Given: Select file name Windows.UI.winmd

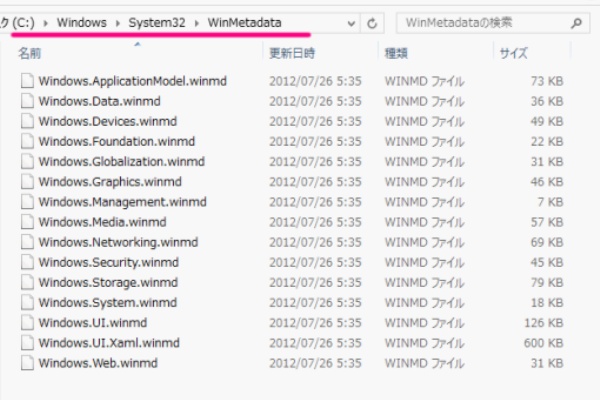Looking at the screenshot, I should 93,323.
